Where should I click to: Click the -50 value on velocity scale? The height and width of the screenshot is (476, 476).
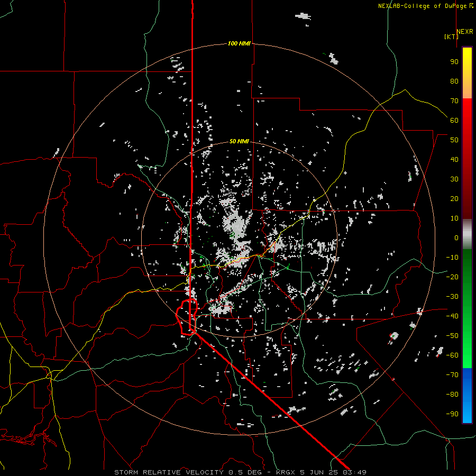(452, 336)
